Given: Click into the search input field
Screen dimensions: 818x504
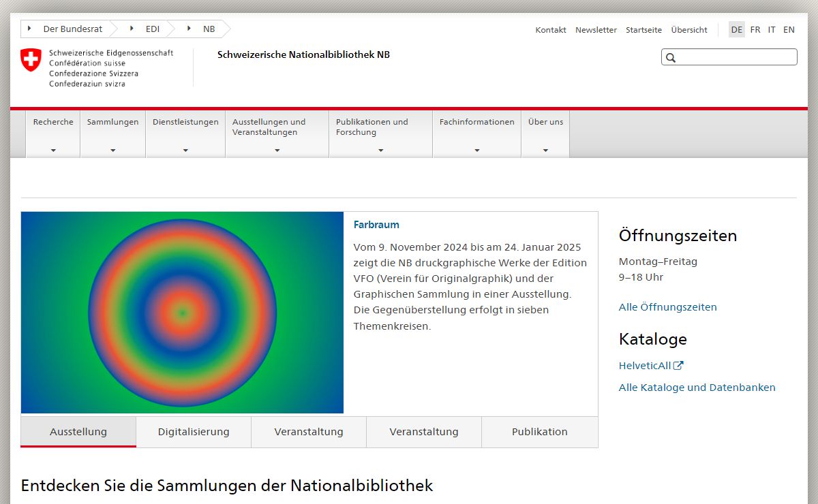Looking at the screenshot, I should coord(729,57).
